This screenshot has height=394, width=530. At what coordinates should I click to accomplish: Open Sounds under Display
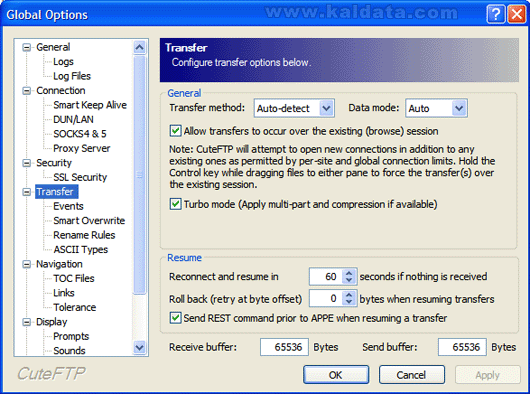tap(69, 351)
